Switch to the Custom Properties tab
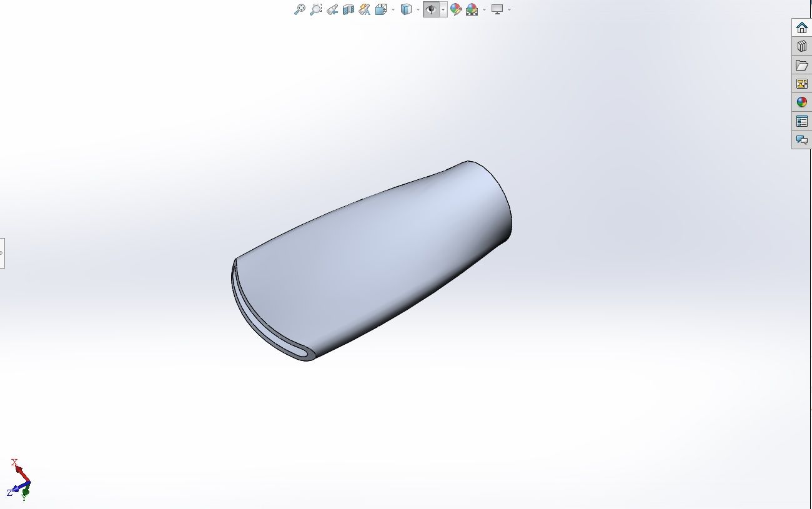The image size is (812, 509). [x=802, y=121]
